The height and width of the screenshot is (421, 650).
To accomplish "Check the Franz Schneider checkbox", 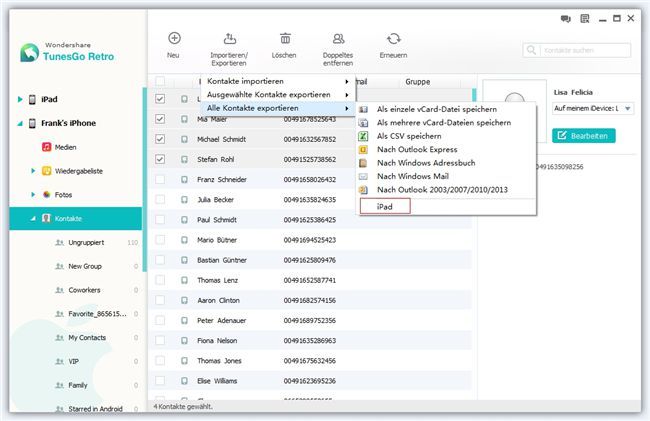I will [x=160, y=179].
